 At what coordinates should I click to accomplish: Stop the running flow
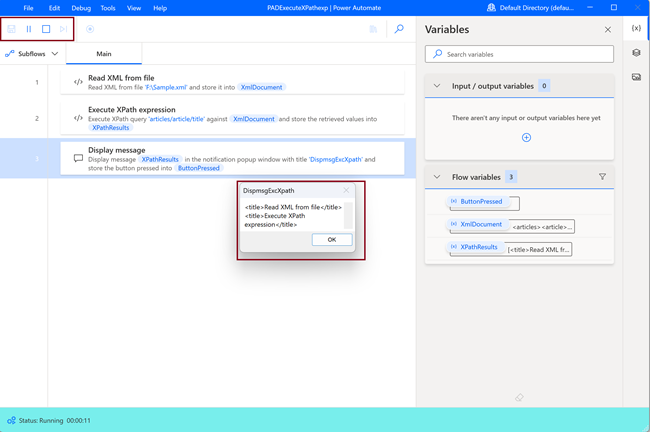[46, 29]
